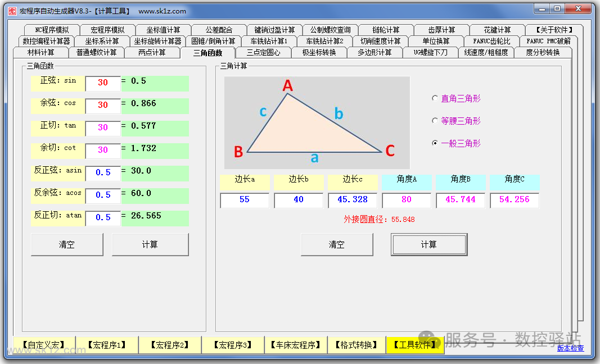The image size is (600, 364).
Task: Open the 宏程序模拟 tab
Action: click(x=107, y=30)
